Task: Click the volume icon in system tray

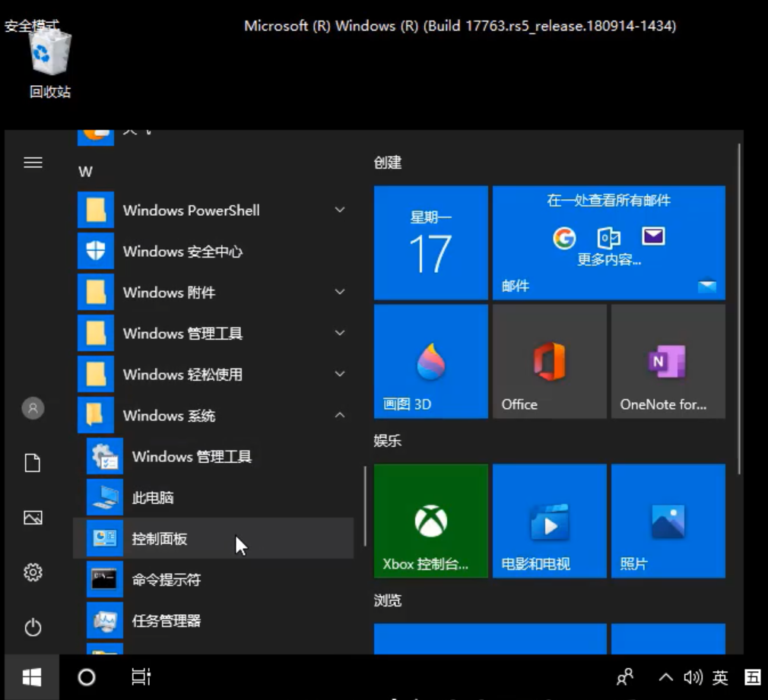Action: tap(692, 677)
